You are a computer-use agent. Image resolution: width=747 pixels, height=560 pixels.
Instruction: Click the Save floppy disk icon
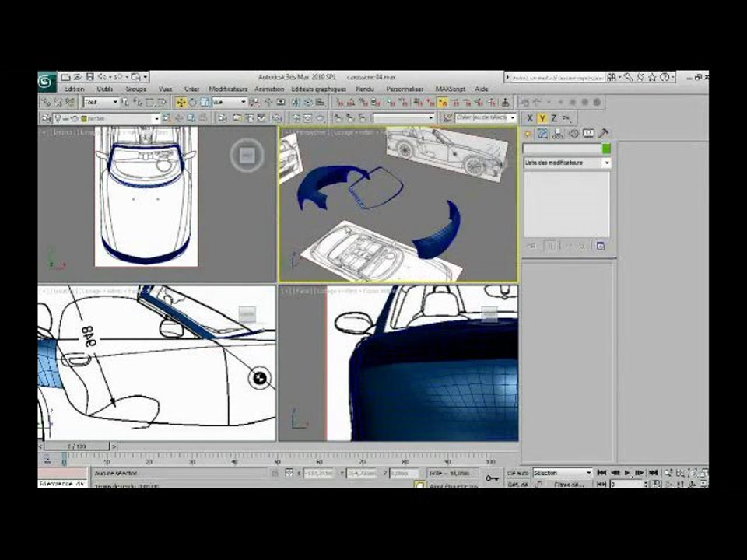point(89,77)
